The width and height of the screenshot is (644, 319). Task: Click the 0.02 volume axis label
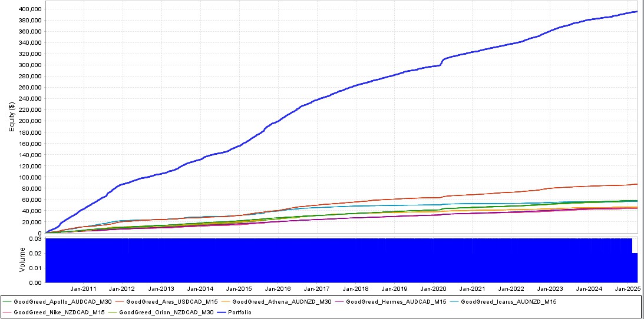click(37, 254)
